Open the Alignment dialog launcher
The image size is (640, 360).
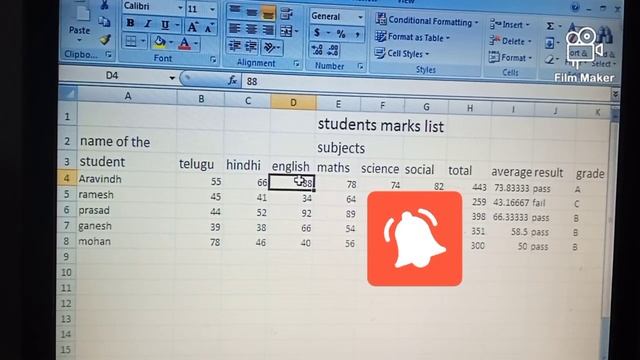click(296, 64)
